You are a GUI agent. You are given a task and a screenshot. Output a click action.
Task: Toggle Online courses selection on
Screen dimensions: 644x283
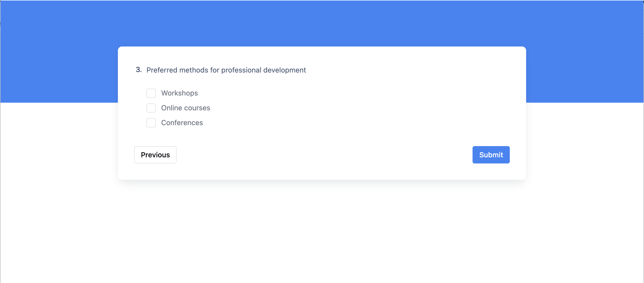pos(151,108)
